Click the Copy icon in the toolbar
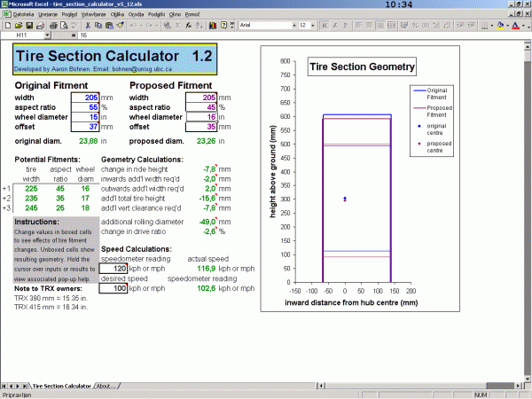This screenshot has width=532, height=399. pyautogui.click(x=98, y=25)
